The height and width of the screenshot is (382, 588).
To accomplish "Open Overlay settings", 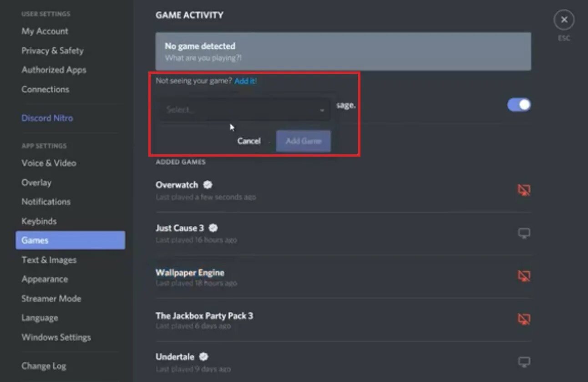I will [x=36, y=183].
